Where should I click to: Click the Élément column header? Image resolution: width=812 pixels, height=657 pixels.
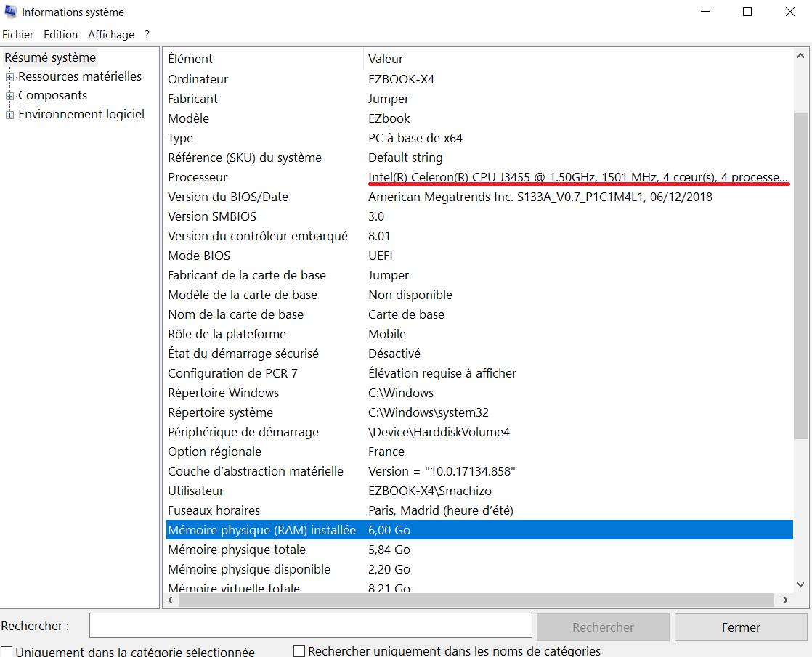pyautogui.click(x=264, y=59)
